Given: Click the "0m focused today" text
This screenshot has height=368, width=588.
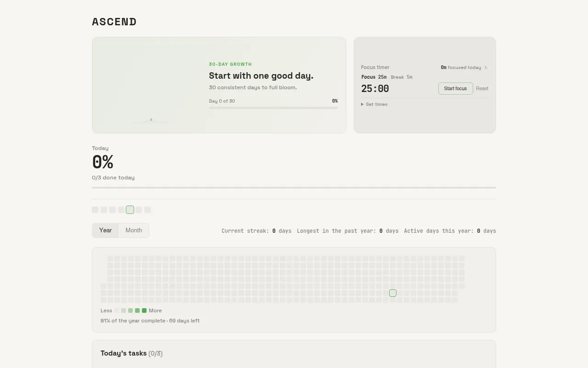Looking at the screenshot, I should [x=461, y=68].
